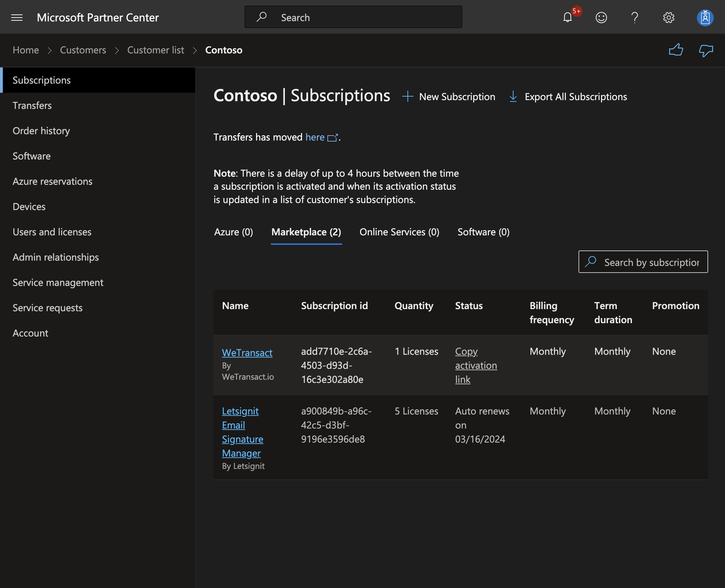The image size is (725, 588).
Task: Click the thumbs down icon
Action: [x=706, y=51]
